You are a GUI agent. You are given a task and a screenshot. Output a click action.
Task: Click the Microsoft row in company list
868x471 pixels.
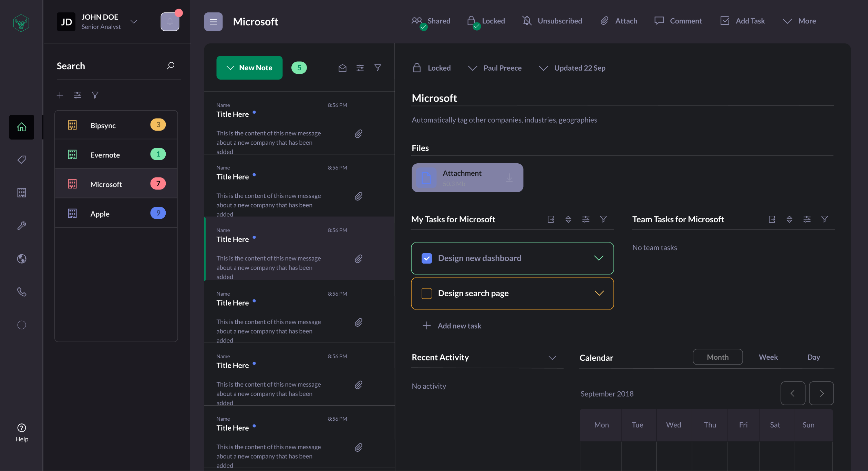coord(116,184)
